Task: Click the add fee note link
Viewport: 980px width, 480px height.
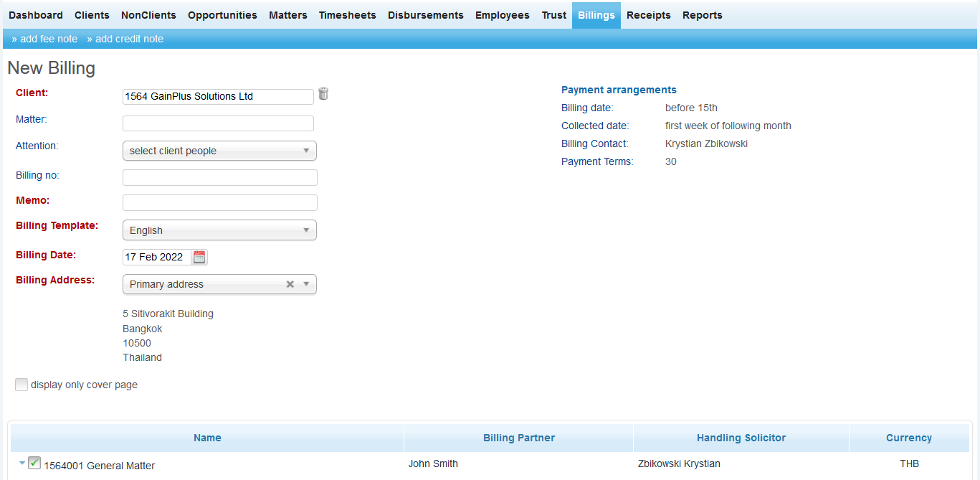Action: coord(44,39)
